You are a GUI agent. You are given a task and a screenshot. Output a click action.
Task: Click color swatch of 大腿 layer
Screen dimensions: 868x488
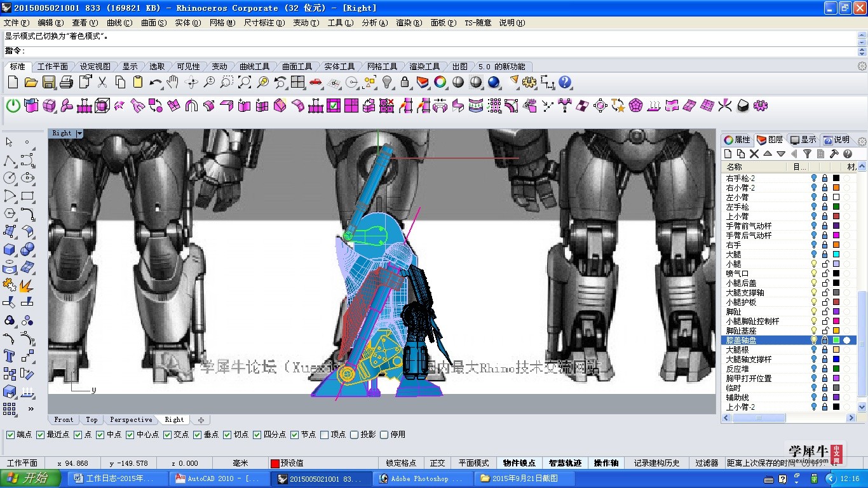click(836, 254)
